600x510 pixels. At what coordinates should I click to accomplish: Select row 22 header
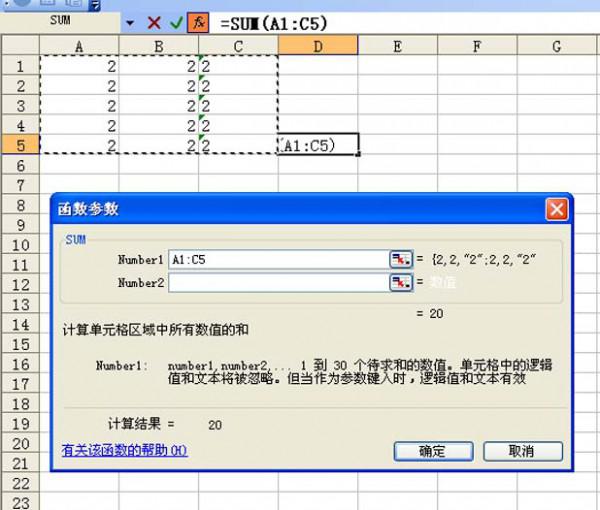(x=20, y=483)
